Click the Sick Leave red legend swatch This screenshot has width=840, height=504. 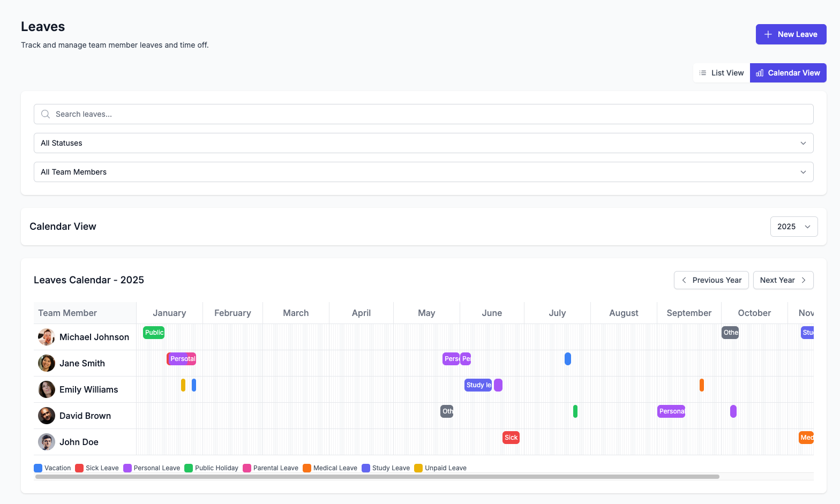pyautogui.click(x=79, y=468)
